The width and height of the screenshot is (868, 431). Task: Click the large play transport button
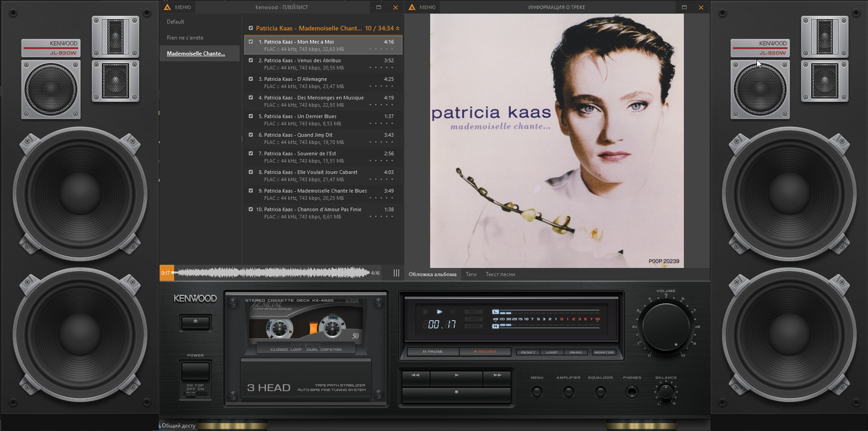457,378
